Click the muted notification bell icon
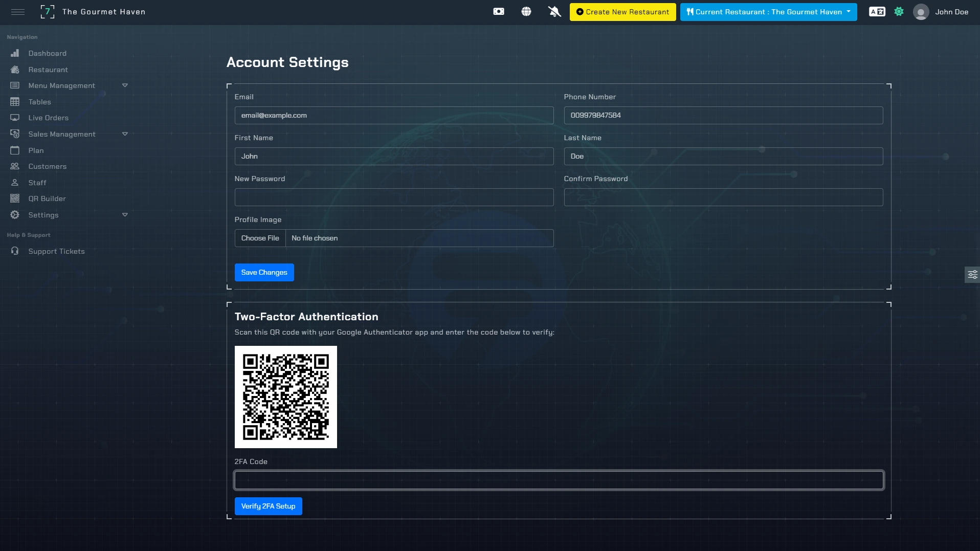This screenshot has width=980, height=551. coord(554,12)
